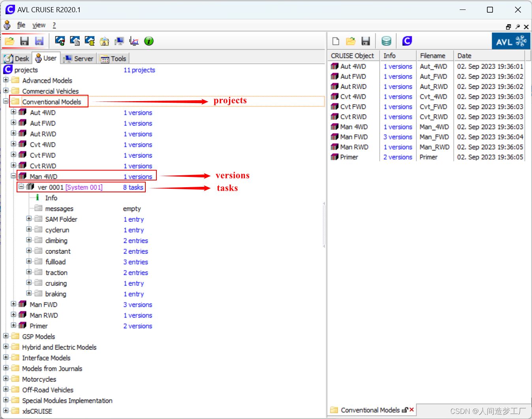Click open folder icon in right panel toolbar
The width and height of the screenshot is (532, 419).
(351, 41)
